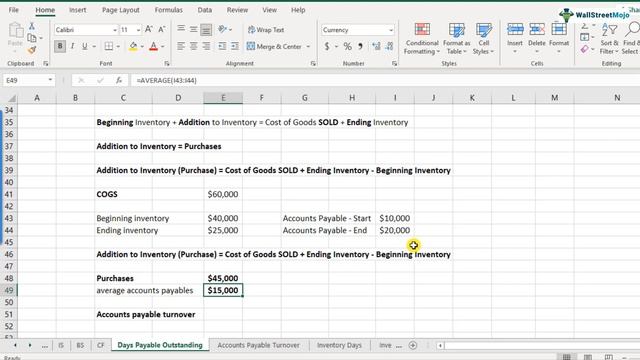This screenshot has width=640, height=360.
Task: Click the Orientation text angle icon
Action: tap(222, 29)
